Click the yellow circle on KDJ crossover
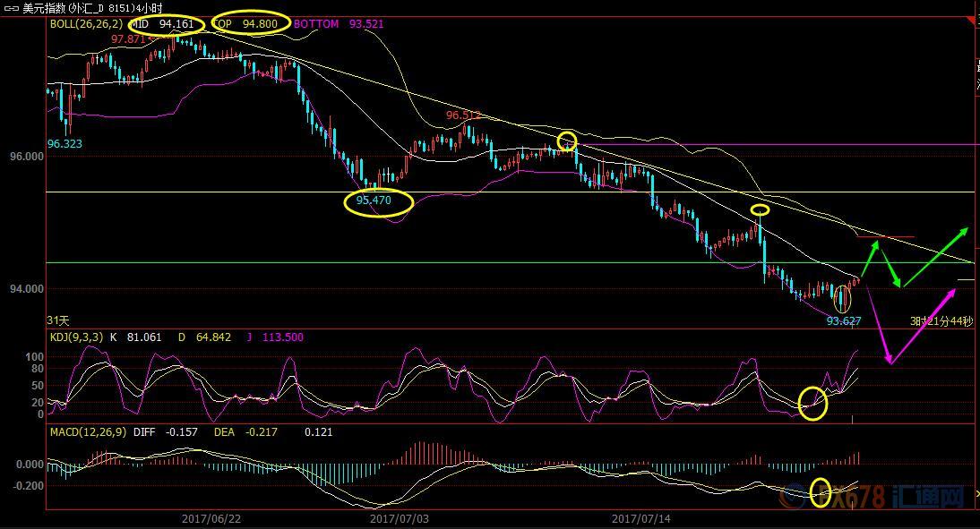The width and height of the screenshot is (980, 529). [813, 403]
